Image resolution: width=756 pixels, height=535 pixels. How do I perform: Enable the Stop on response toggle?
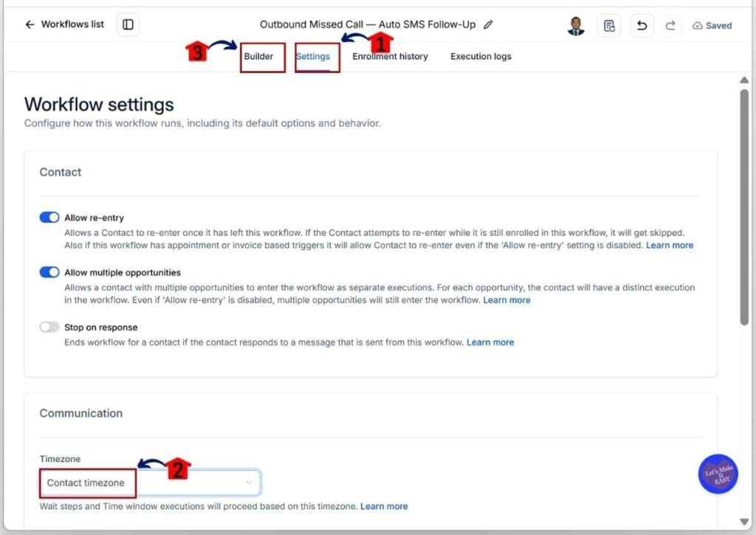coord(49,327)
